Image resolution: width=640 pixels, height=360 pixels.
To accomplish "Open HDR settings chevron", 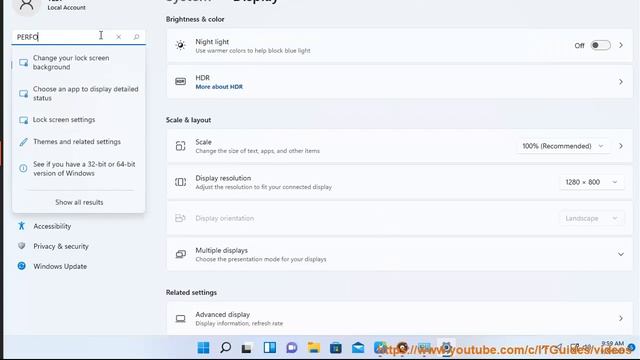I will point(621,82).
